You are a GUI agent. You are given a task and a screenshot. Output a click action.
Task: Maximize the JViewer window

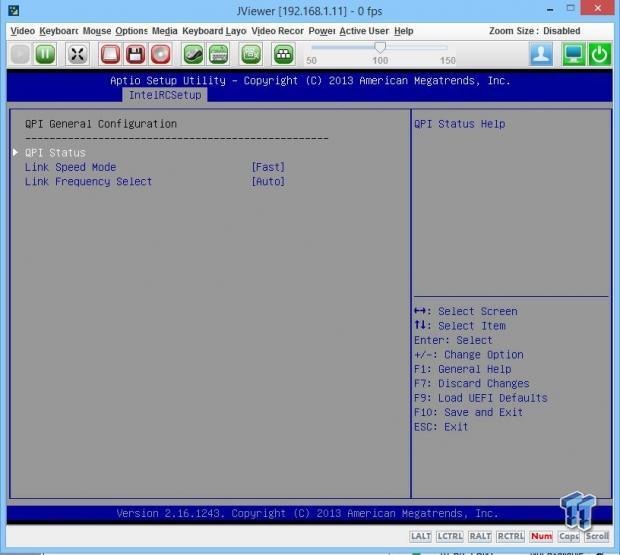click(570, 8)
